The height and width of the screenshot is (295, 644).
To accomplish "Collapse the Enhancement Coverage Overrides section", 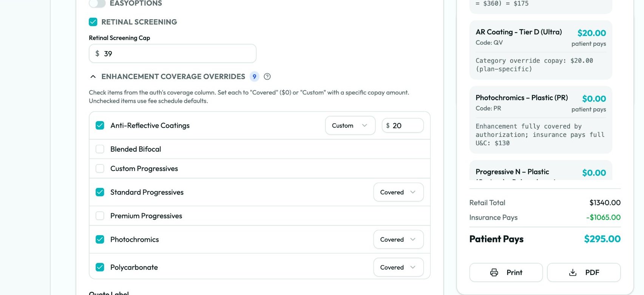I will (x=93, y=76).
